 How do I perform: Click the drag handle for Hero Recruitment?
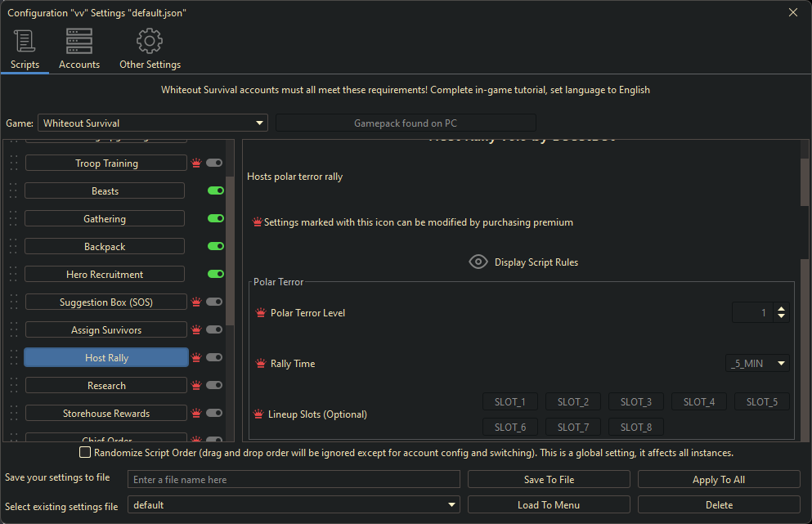coord(13,275)
